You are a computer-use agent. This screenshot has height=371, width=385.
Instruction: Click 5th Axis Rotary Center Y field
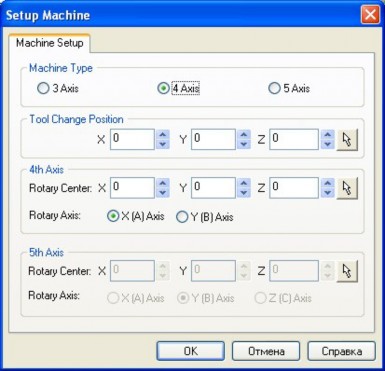[x=214, y=271]
